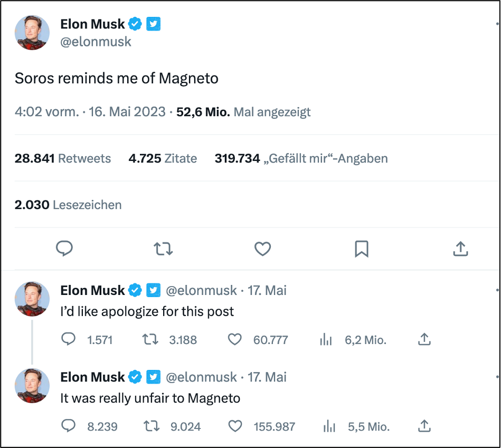Like the 'unfair to Magneto' tweet
Screen dimensions: 501x448
(235, 426)
